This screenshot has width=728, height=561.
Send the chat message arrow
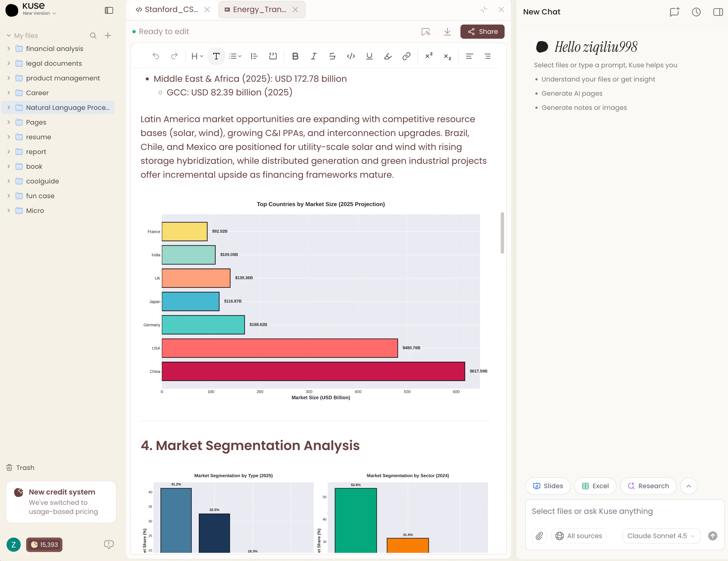click(x=713, y=536)
